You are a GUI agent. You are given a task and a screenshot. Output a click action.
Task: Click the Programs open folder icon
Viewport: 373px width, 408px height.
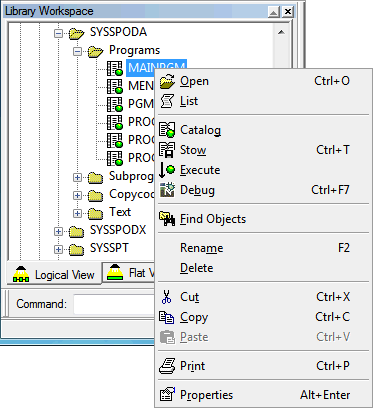pos(96,51)
